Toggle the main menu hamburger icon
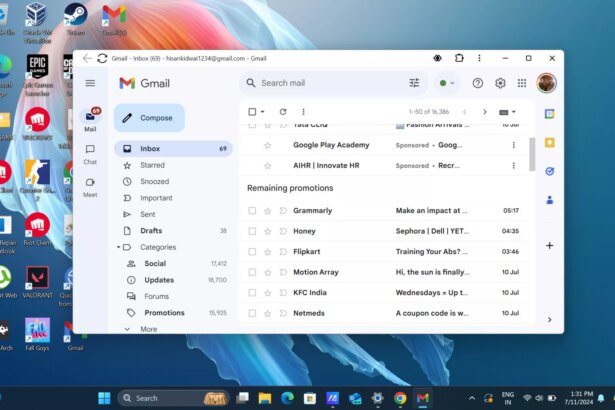This screenshot has width=615, height=410. tap(90, 83)
